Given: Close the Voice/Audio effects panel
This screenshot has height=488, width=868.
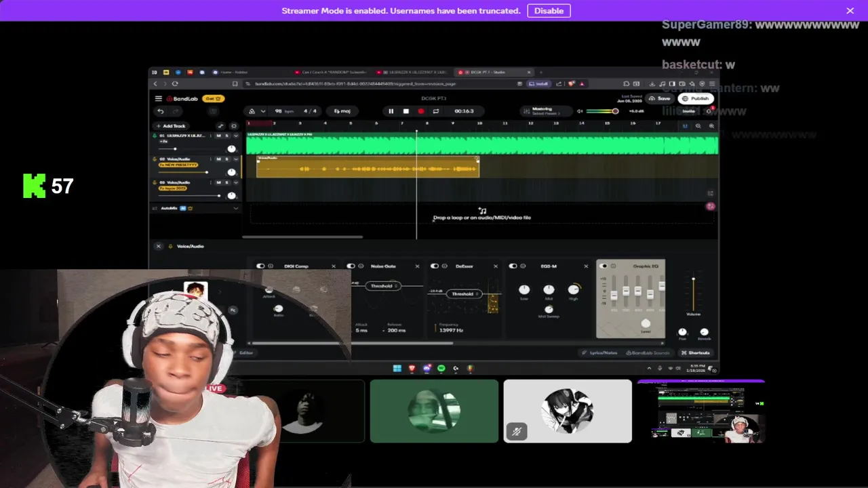Looking at the screenshot, I should [158, 246].
